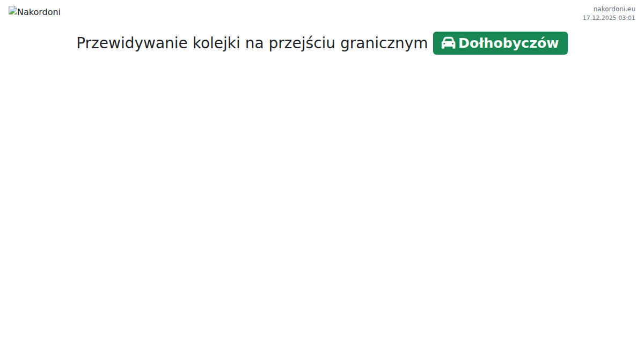
Task: Select the green Dołhobyczów badge
Action: pyautogui.click(x=500, y=43)
